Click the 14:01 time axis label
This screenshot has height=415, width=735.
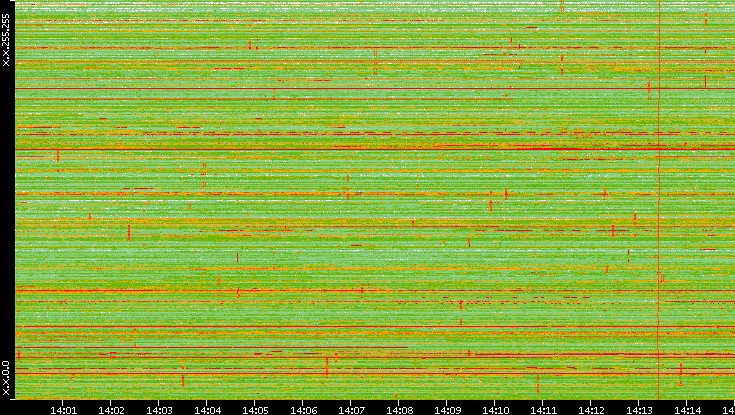(62, 410)
